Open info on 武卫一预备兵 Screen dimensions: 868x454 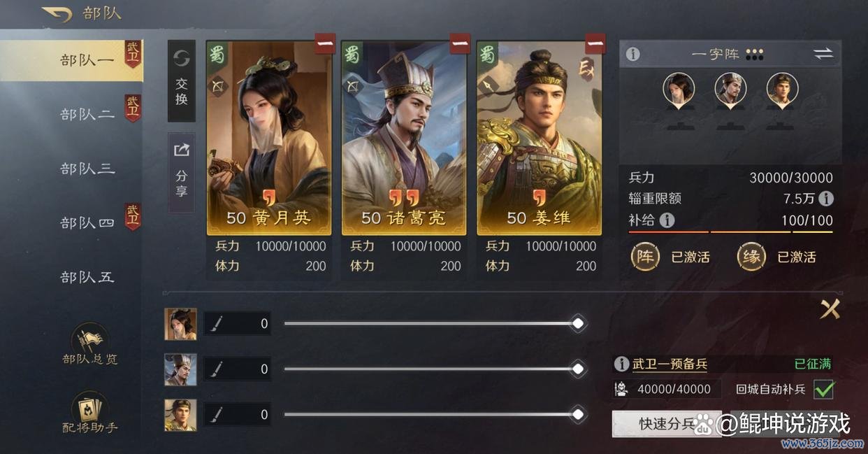(621, 364)
